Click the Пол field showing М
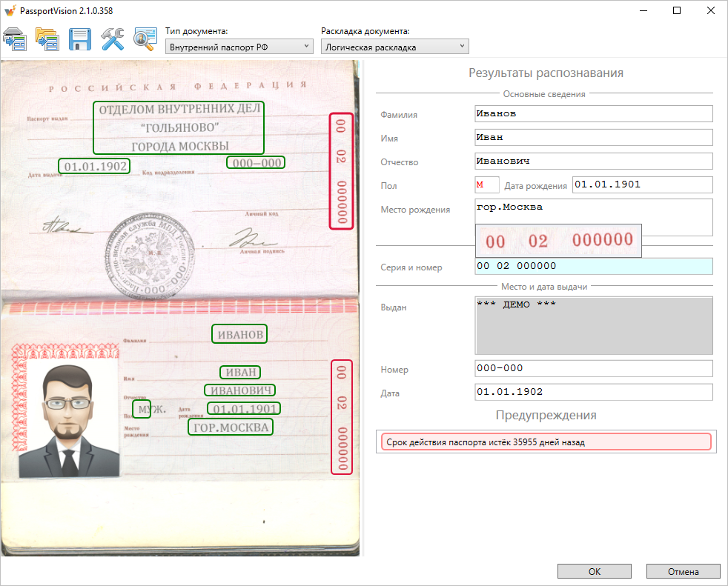The image size is (728, 586). coord(487,184)
